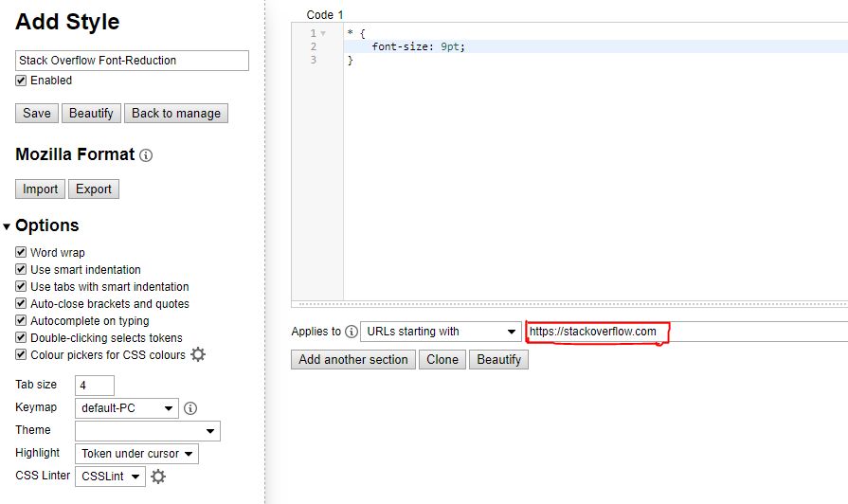Open Mozilla Format info icon

[146, 155]
